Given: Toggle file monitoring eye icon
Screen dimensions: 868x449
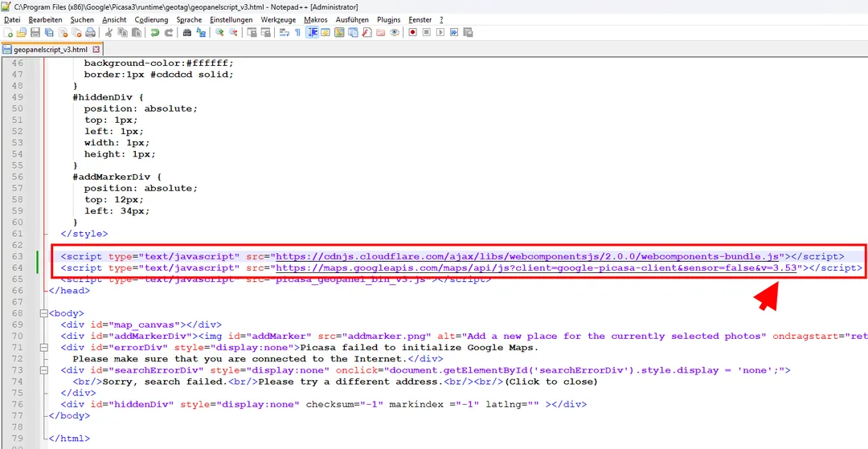Looking at the screenshot, I should [394, 33].
